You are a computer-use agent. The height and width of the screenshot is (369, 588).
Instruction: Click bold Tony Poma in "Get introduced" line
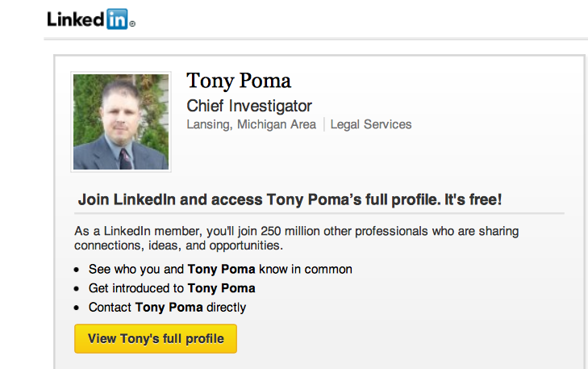[221, 288]
